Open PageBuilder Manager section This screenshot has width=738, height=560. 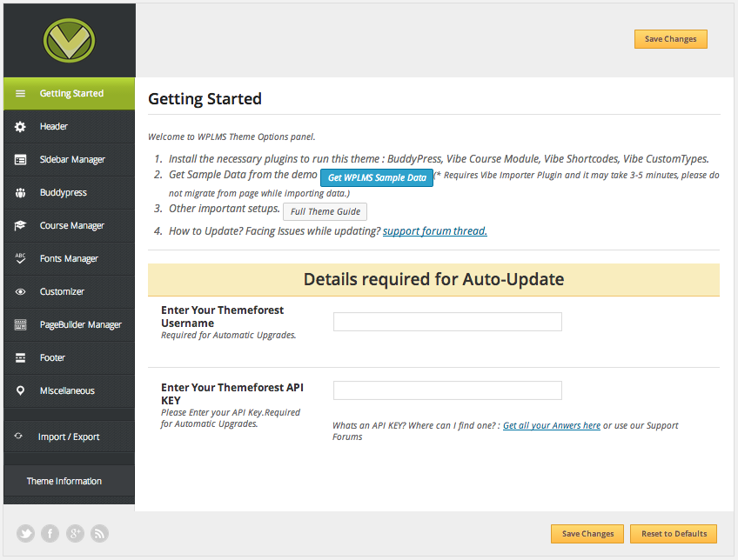(70, 325)
